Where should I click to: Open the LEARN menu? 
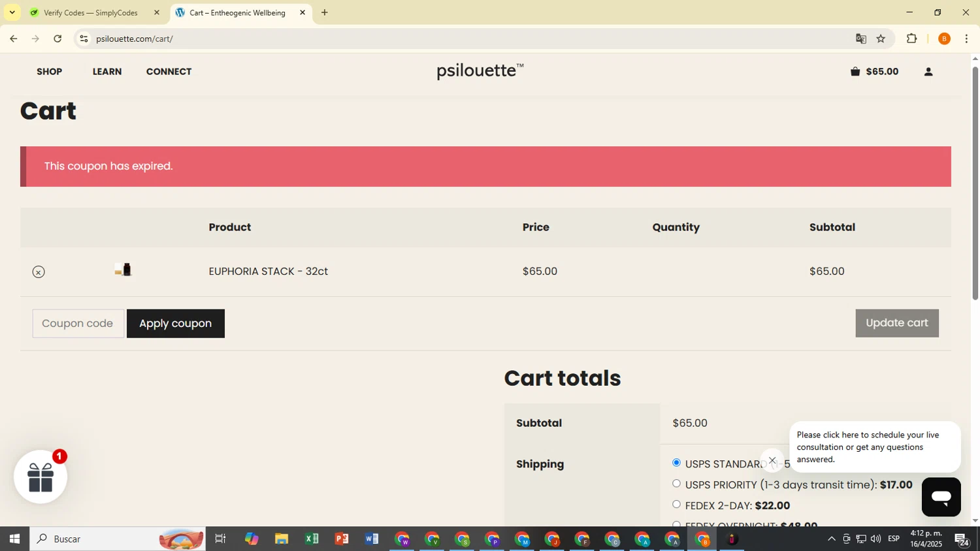107,72
